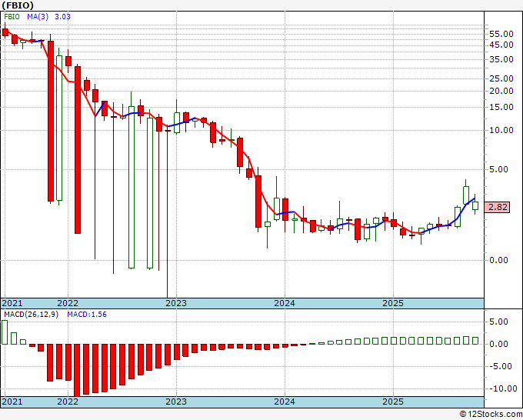Viewport: 523px width, 420px height.
Task: Click the 10.00 price axis label
Action: (x=501, y=130)
